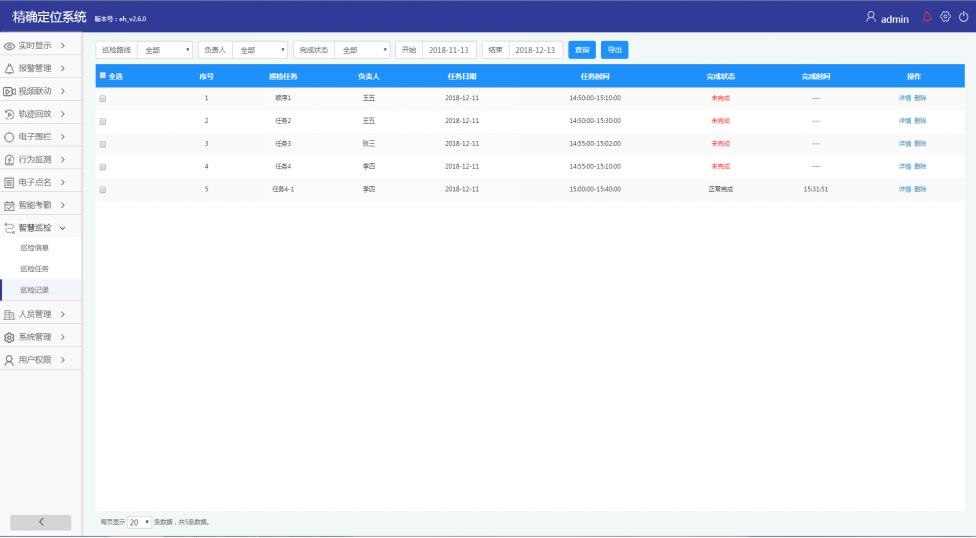Click the camera icon for 视频联动

tap(10, 91)
